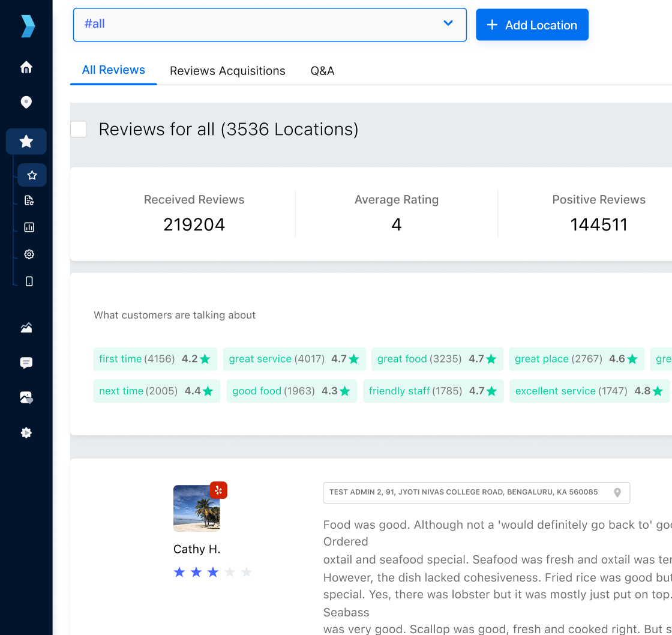Click the Positive Reviews value 144511

click(599, 224)
